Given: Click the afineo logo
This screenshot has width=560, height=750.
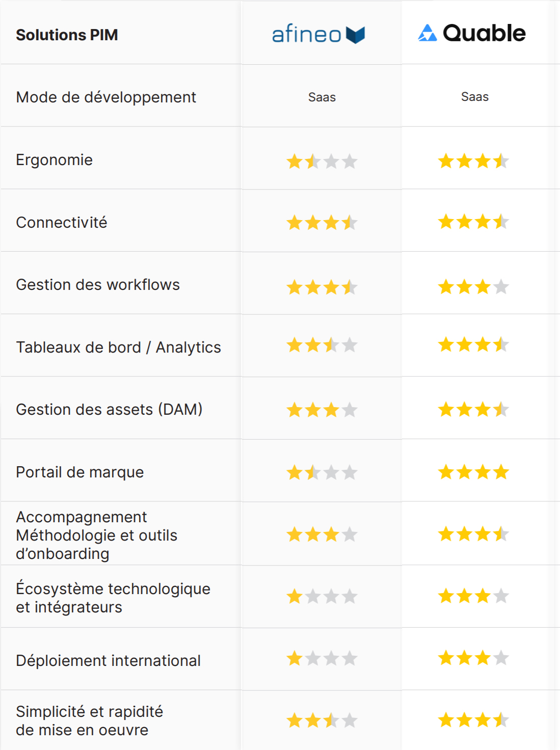Looking at the screenshot, I should [318, 35].
